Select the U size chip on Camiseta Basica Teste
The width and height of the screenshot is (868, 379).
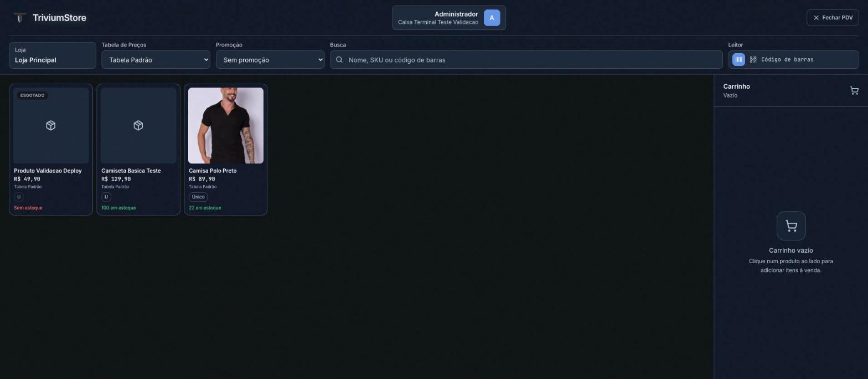106,197
